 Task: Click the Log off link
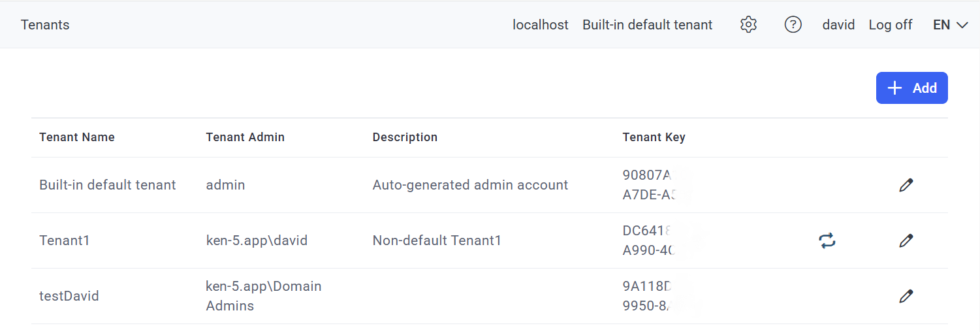point(890,25)
